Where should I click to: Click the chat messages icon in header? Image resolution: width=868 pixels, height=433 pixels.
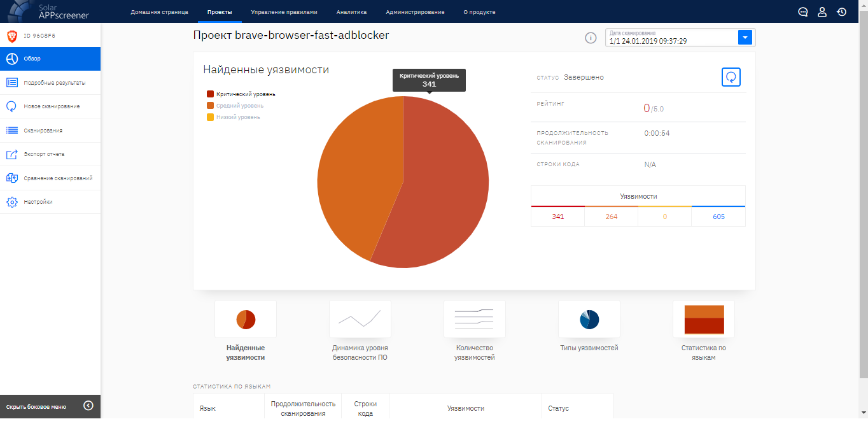click(803, 11)
